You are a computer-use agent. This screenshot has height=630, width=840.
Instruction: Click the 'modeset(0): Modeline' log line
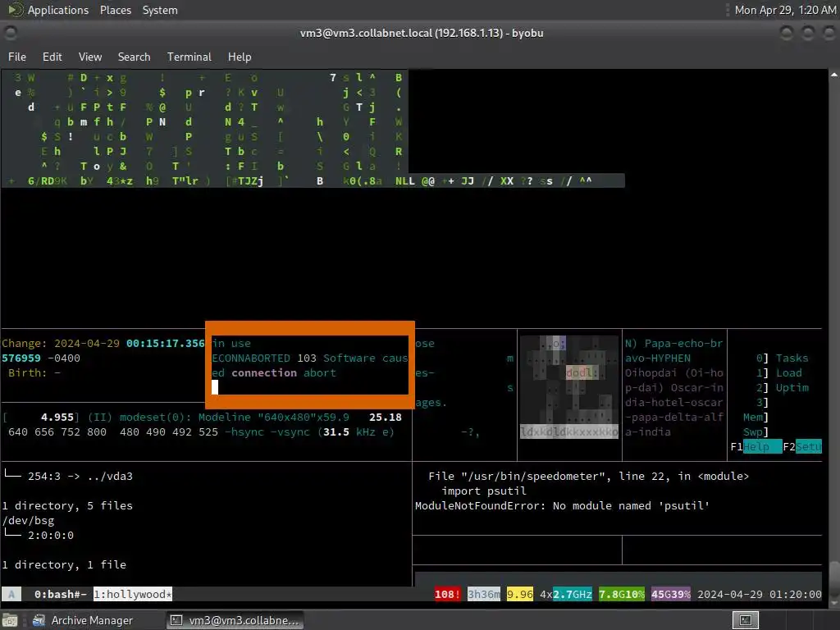click(202, 418)
